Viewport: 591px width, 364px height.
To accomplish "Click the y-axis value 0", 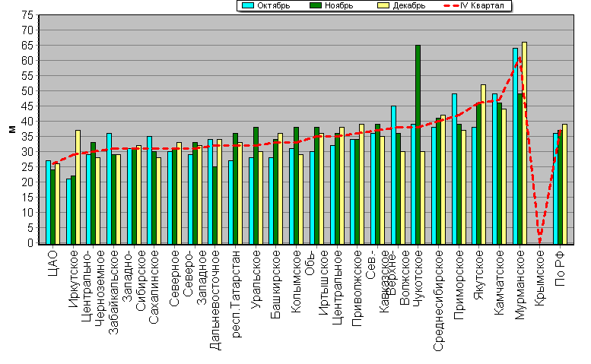I will (x=30, y=243).
